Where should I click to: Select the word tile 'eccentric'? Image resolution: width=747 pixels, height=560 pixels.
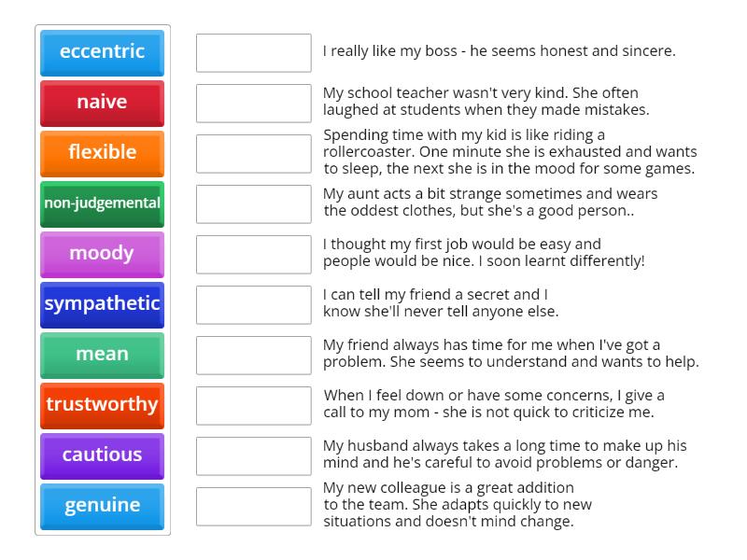101,53
